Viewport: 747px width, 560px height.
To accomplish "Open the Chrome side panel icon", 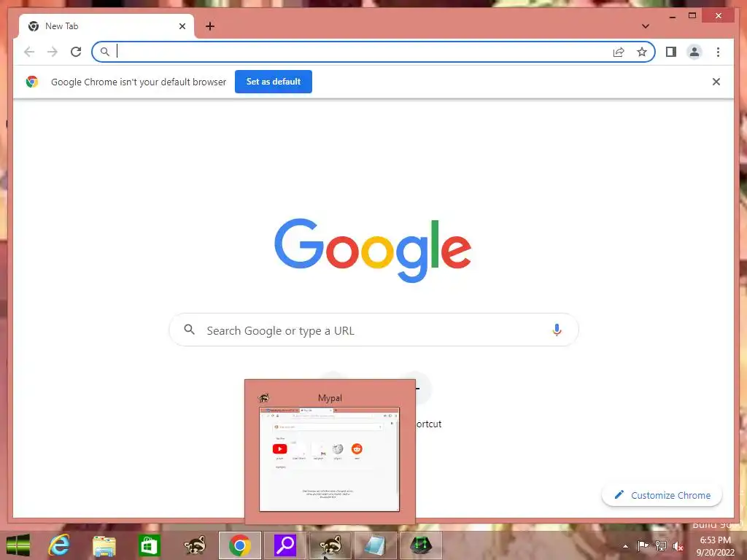I will 671,52.
